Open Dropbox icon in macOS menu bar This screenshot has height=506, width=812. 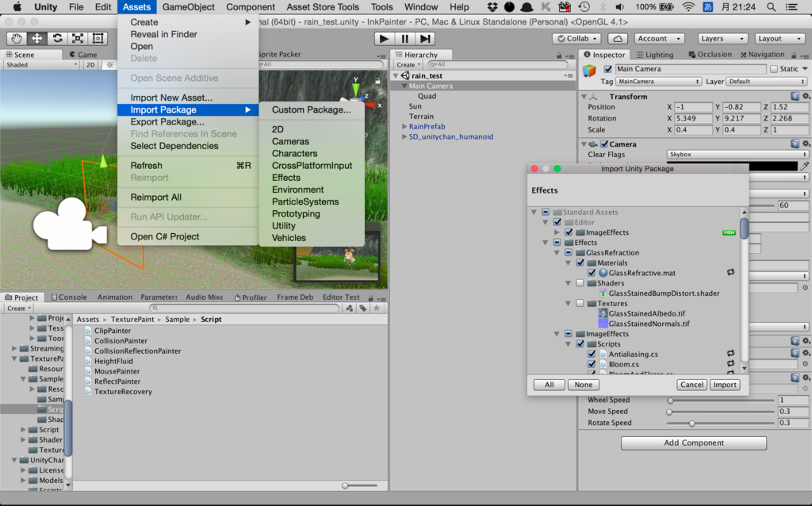click(492, 7)
